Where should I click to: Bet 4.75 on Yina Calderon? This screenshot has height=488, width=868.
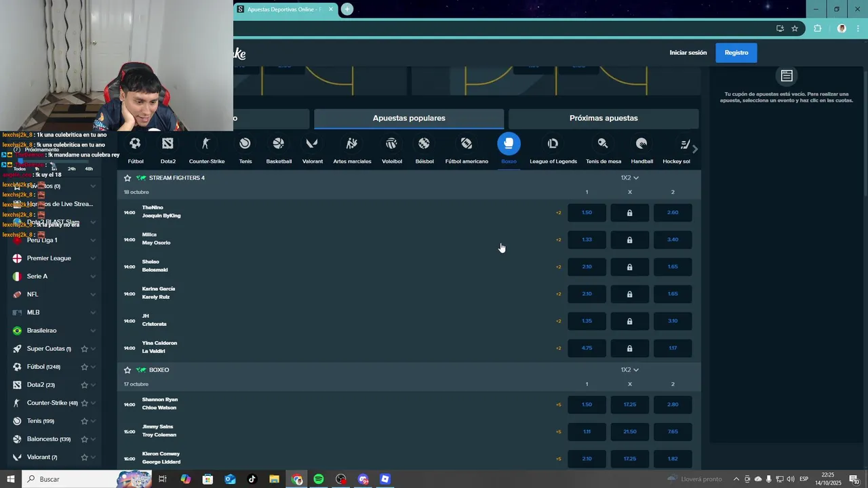tap(587, 348)
